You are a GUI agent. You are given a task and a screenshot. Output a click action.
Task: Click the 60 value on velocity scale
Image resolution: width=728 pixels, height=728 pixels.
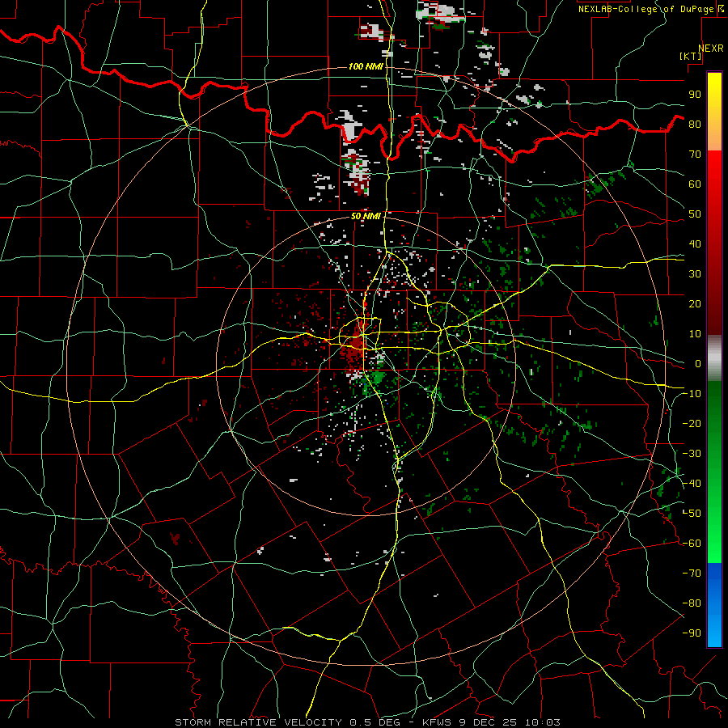pyautogui.click(x=695, y=184)
